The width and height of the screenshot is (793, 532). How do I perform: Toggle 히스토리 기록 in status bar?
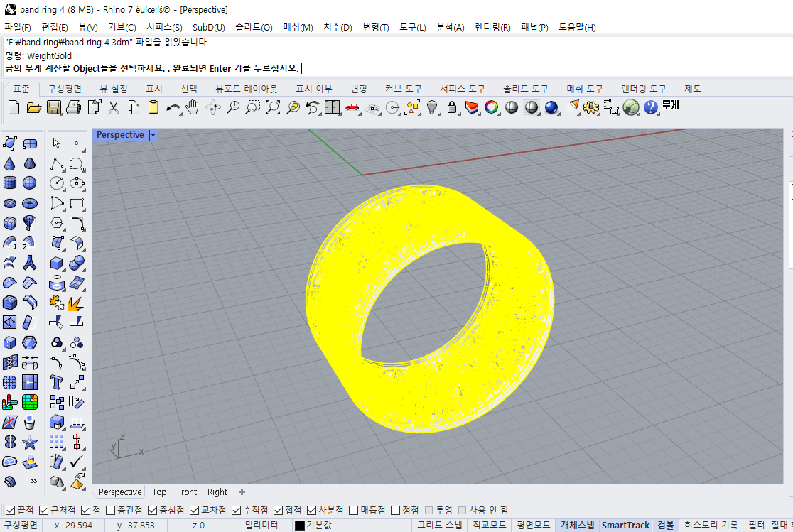tap(711, 526)
